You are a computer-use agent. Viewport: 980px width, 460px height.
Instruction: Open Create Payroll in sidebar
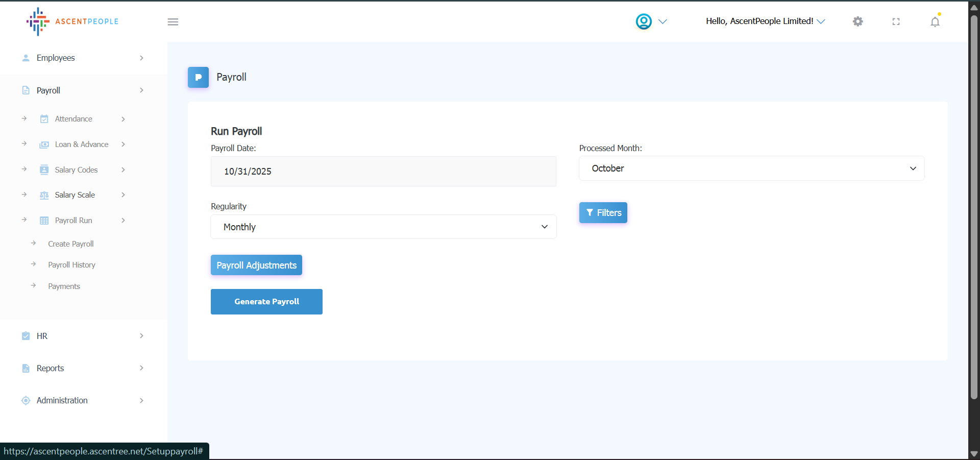click(71, 244)
